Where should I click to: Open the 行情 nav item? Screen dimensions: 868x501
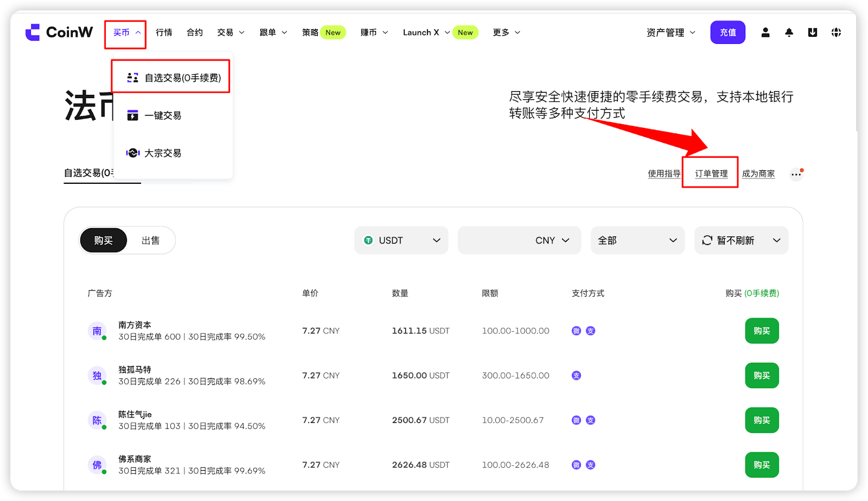pos(164,33)
